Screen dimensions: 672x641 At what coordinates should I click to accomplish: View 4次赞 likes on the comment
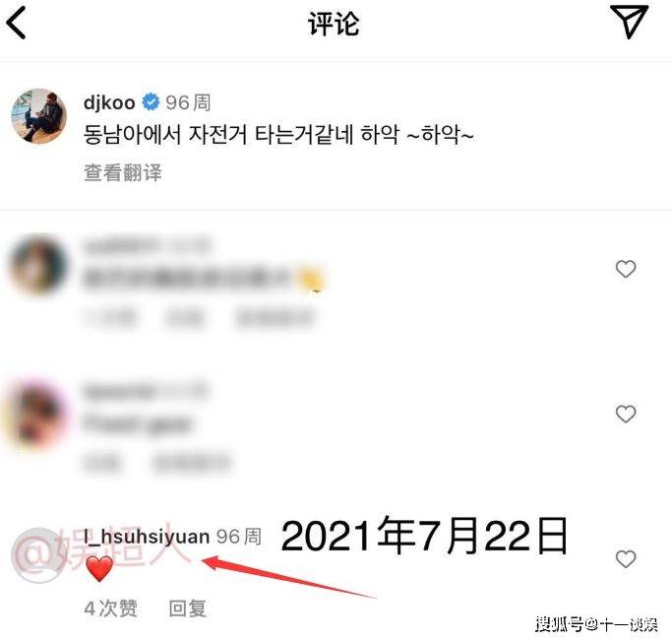tap(110, 609)
